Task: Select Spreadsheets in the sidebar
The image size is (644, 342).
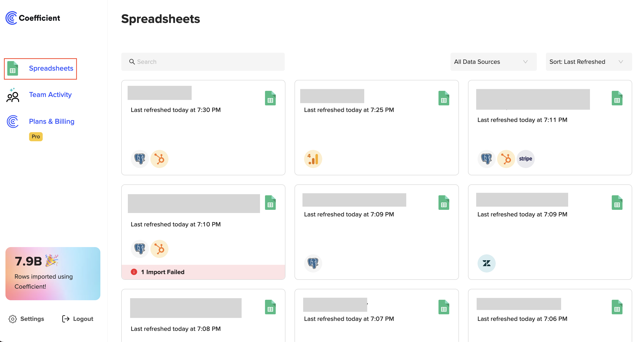Action: click(x=51, y=69)
